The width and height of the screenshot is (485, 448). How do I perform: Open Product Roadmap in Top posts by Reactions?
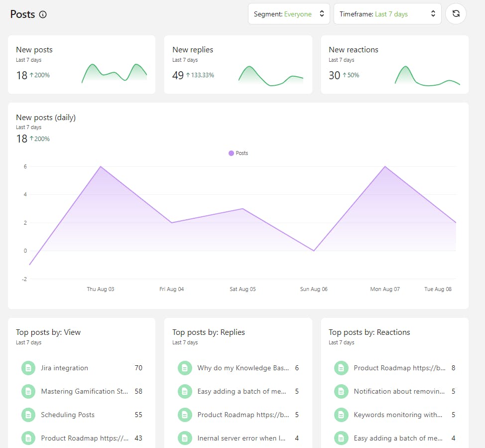tap(399, 368)
